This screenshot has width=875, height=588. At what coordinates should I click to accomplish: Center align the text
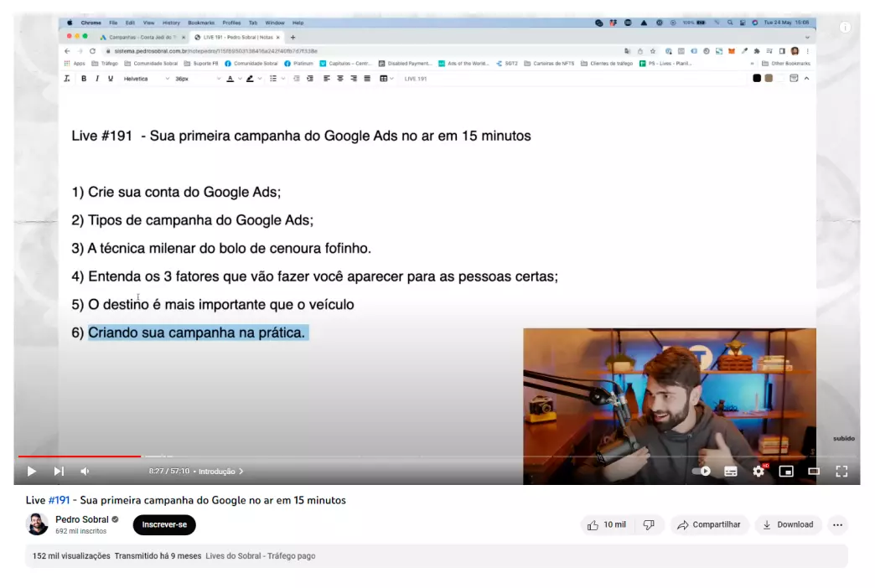(x=339, y=79)
